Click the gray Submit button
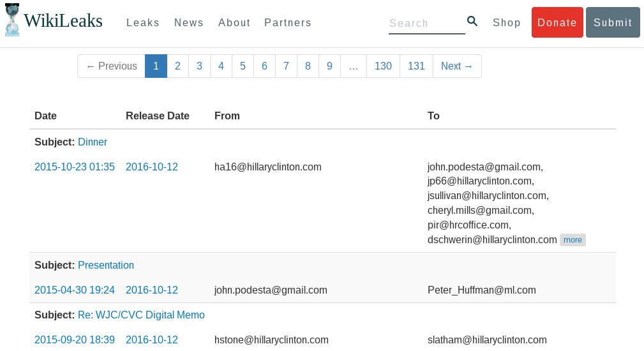644x351 pixels. pyautogui.click(x=612, y=22)
